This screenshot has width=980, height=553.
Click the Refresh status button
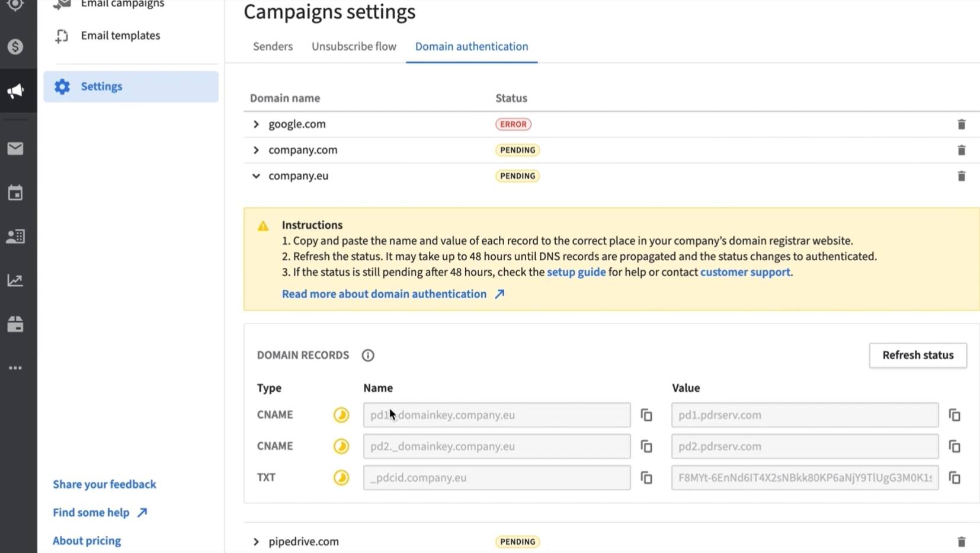918,355
